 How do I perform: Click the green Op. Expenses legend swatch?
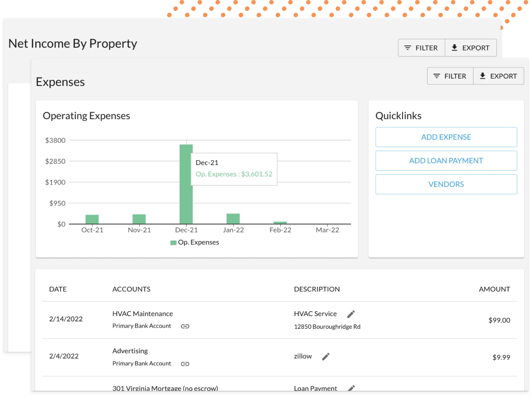click(173, 242)
